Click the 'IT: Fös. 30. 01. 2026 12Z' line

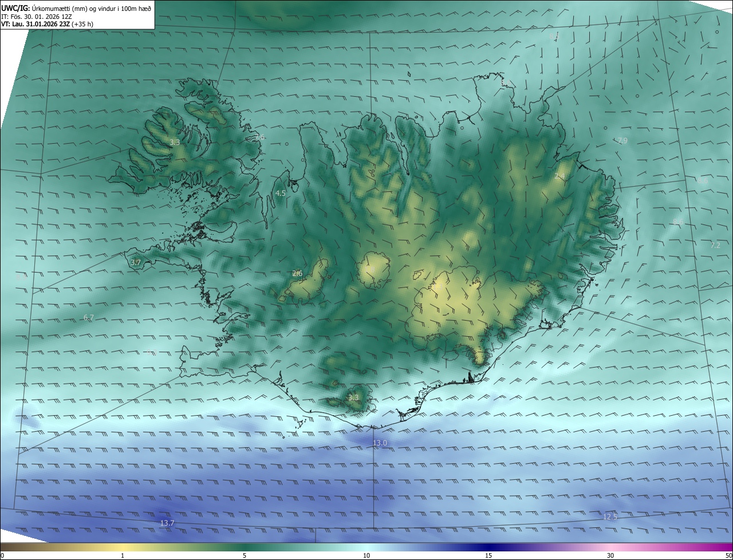coord(36,17)
